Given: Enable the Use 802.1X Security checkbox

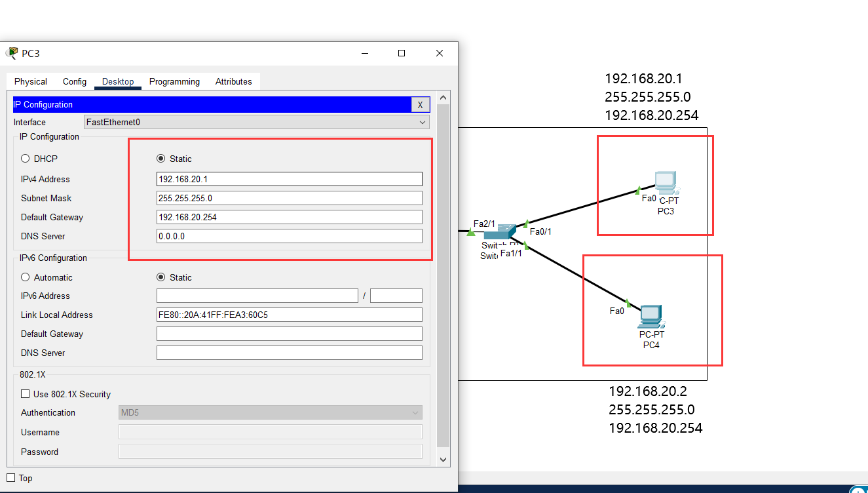Looking at the screenshot, I should pyautogui.click(x=26, y=394).
